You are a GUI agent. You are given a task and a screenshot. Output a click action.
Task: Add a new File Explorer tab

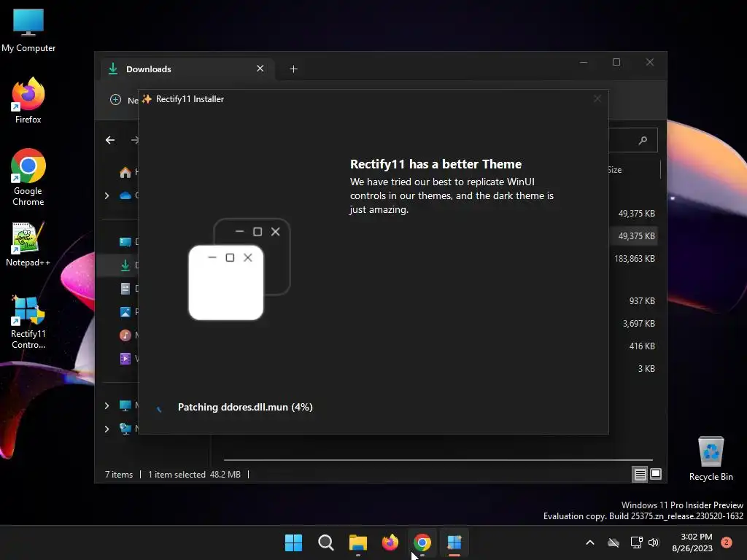point(293,69)
